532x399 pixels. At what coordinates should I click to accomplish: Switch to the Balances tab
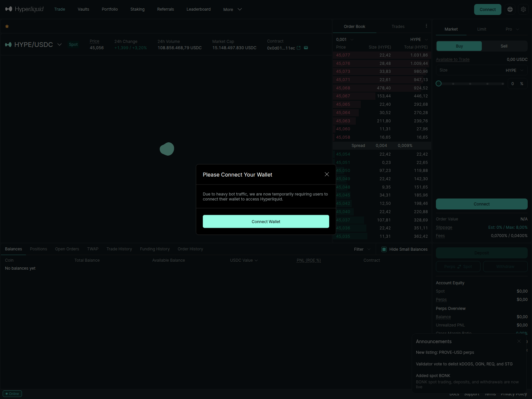click(x=13, y=249)
